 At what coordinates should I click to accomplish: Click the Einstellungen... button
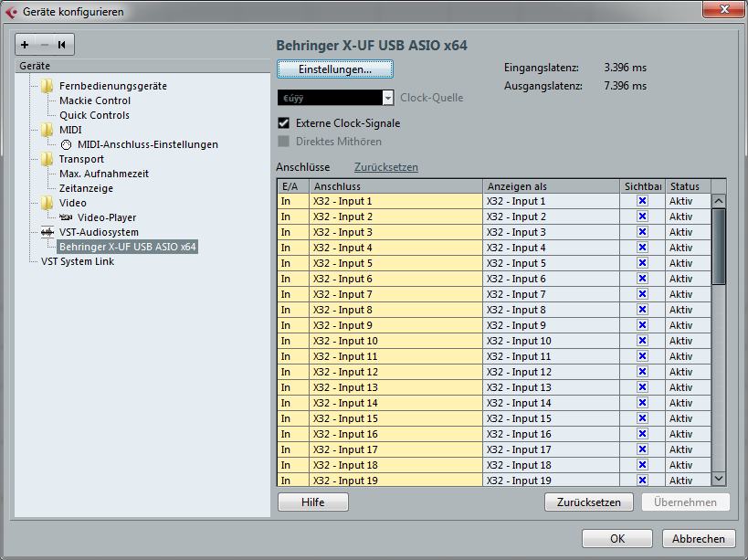tap(335, 69)
